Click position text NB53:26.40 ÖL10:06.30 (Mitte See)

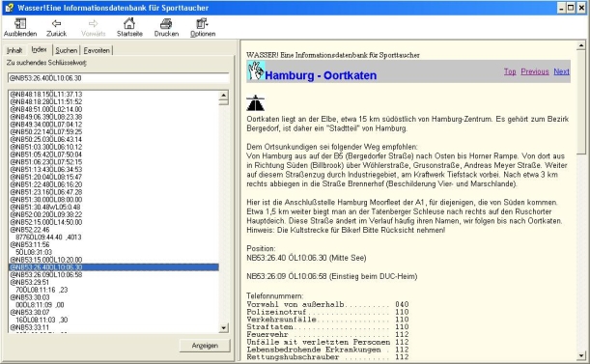coord(306,258)
